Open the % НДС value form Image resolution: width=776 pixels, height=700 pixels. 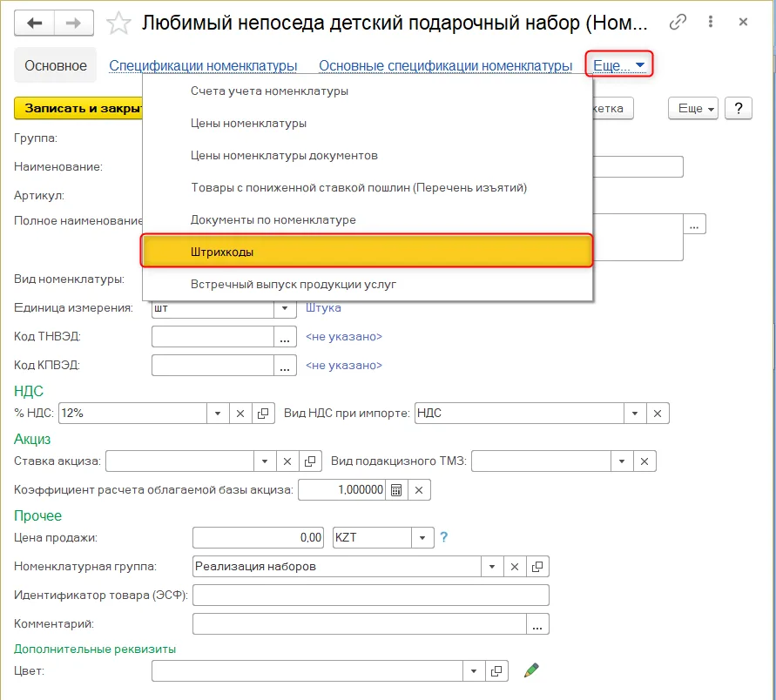[263, 413]
